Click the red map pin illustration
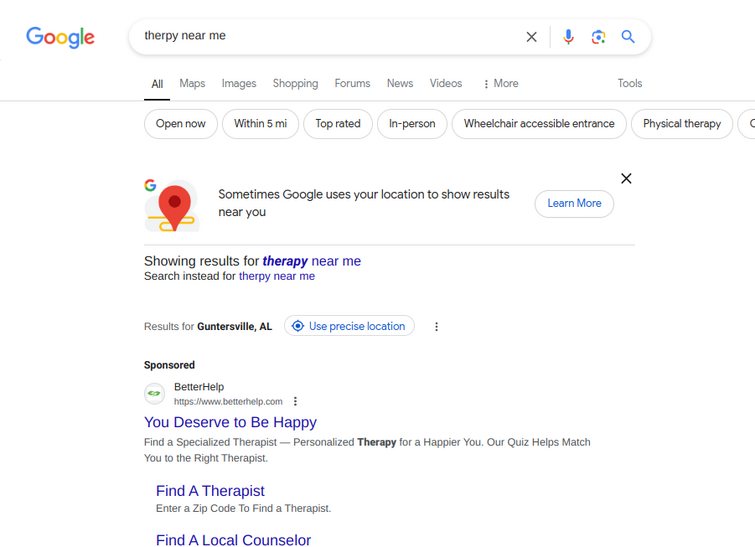Image resolution: width=755 pixels, height=547 pixels. pyautogui.click(x=172, y=206)
